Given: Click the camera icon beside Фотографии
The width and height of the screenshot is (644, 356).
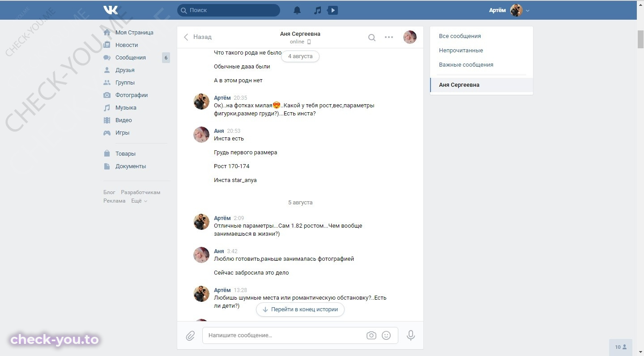Looking at the screenshot, I should [107, 95].
